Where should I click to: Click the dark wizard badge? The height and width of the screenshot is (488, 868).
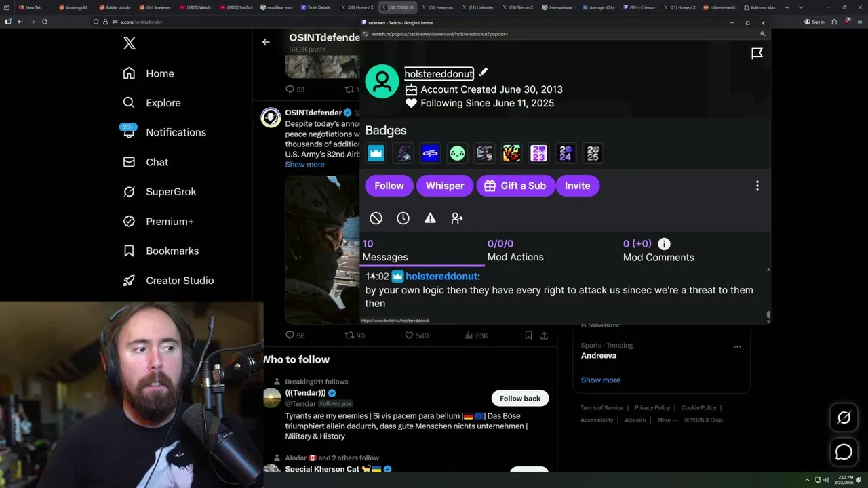coord(403,154)
